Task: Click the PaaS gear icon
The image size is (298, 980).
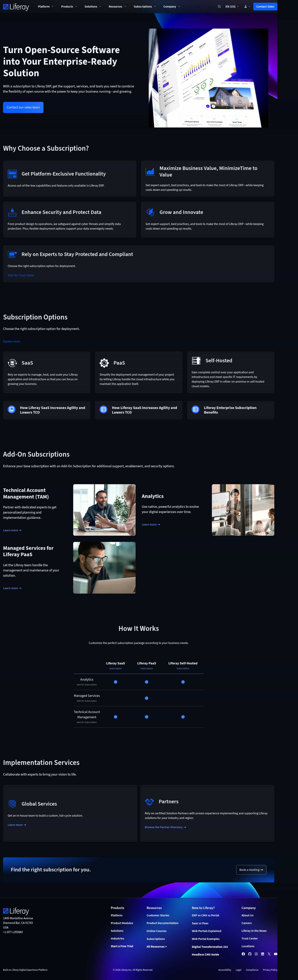Action: click(x=104, y=363)
